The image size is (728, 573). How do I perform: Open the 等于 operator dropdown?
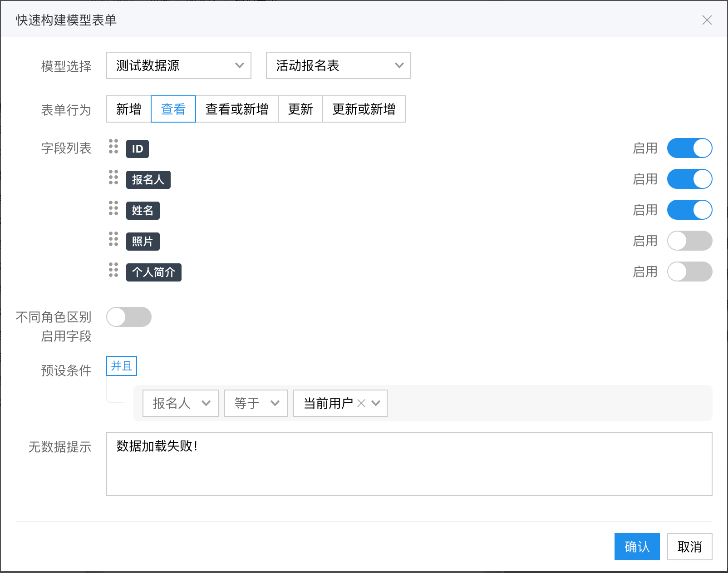point(256,403)
